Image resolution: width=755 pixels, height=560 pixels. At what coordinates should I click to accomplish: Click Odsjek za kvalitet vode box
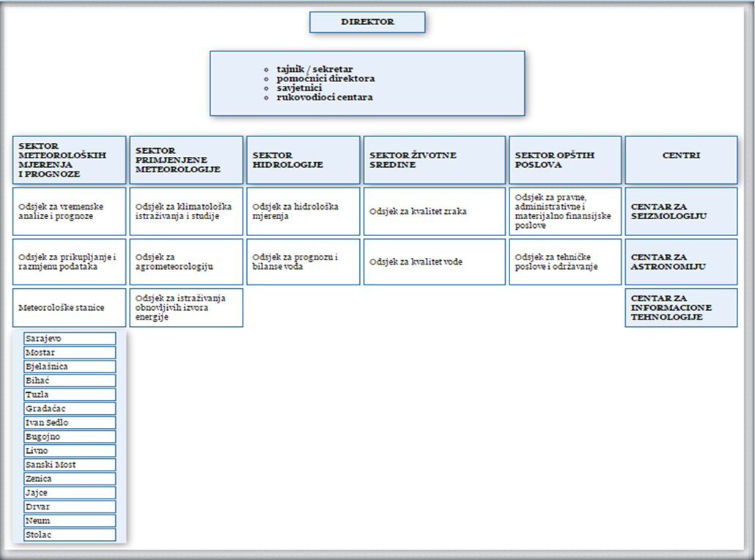434,262
